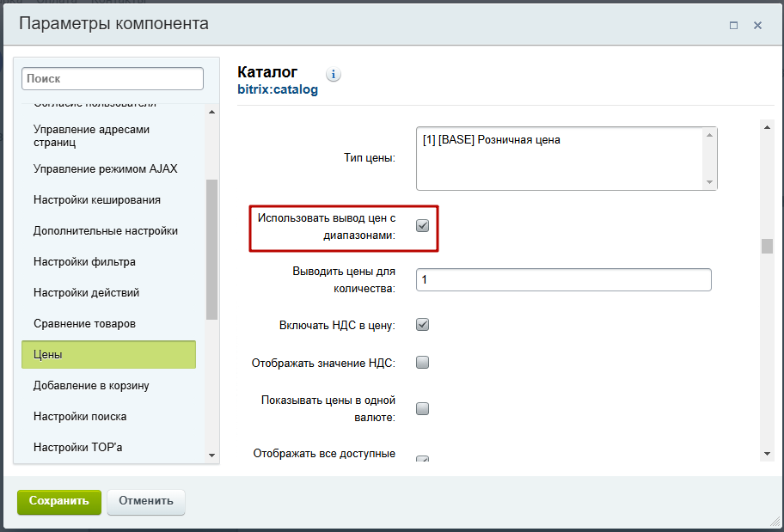784x532 pixels.
Task: Click sidebar scroll down arrow
Action: pyautogui.click(x=212, y=455)
